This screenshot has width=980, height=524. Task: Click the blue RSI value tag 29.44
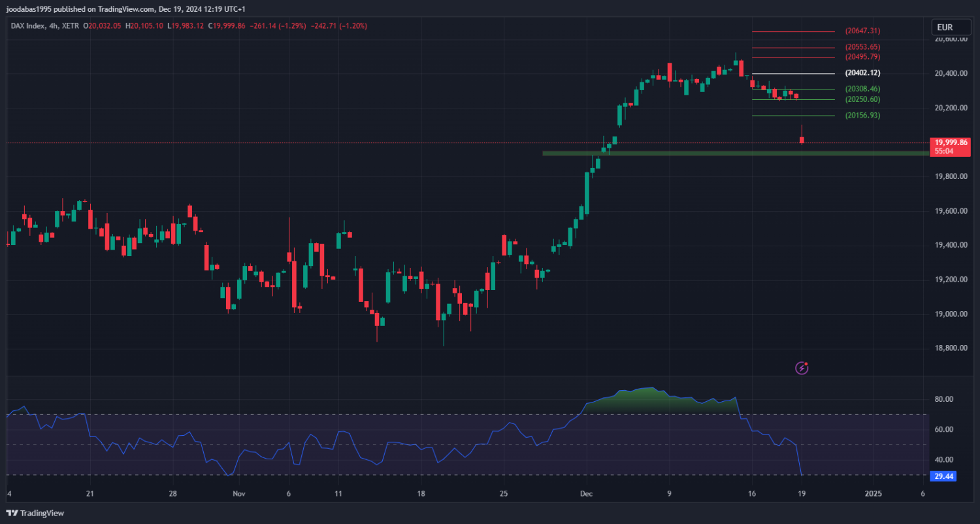click(945, 477)
